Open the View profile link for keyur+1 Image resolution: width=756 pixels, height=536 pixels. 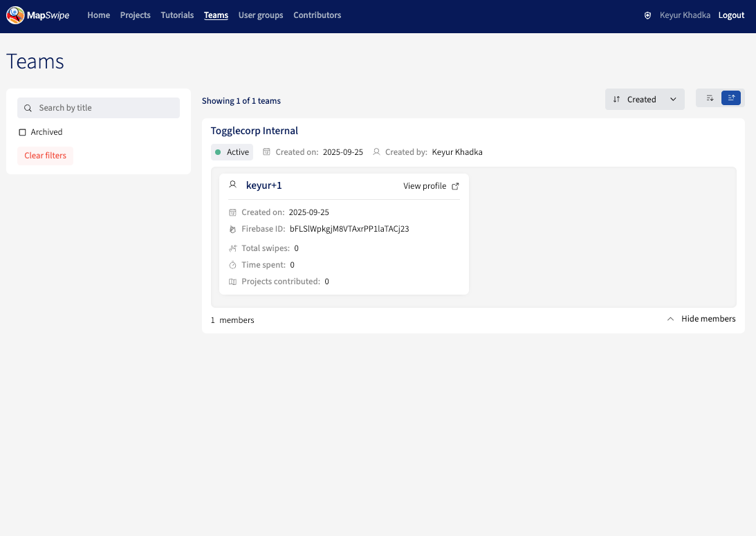tap(425, 186)
